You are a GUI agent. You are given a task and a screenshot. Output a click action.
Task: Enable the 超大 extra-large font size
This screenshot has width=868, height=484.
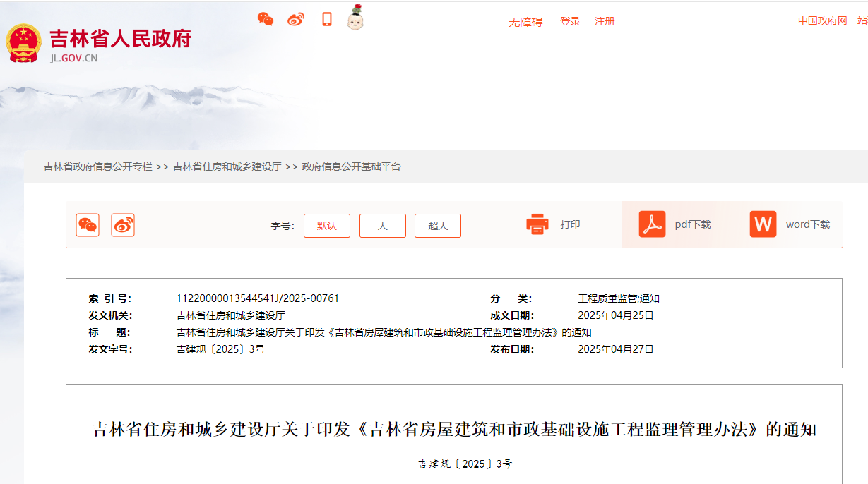pos(437,226)
